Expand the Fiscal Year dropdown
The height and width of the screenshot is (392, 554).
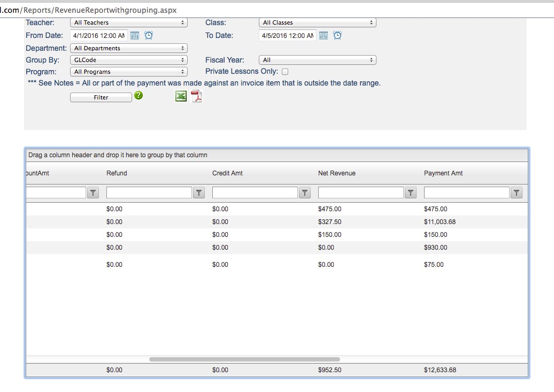(x=318, y=60)
